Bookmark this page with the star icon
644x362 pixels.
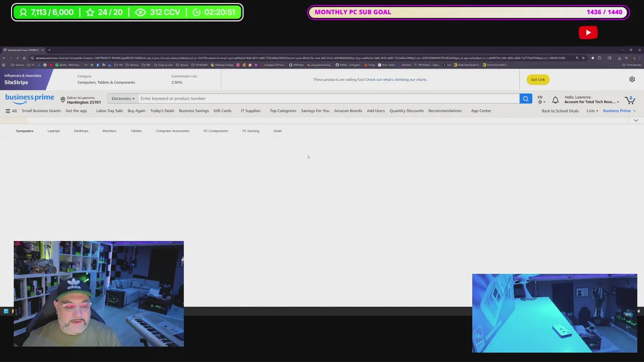[x=583, y=58]
